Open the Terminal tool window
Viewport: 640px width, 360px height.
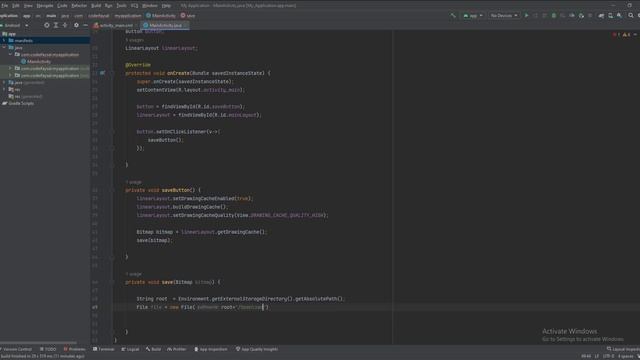pos(104,349)
